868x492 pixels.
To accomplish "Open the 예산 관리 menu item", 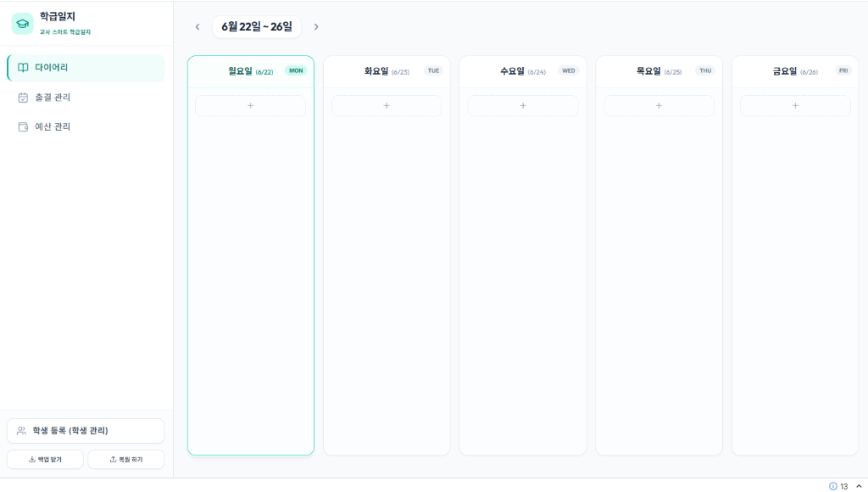I will [86, 127].
